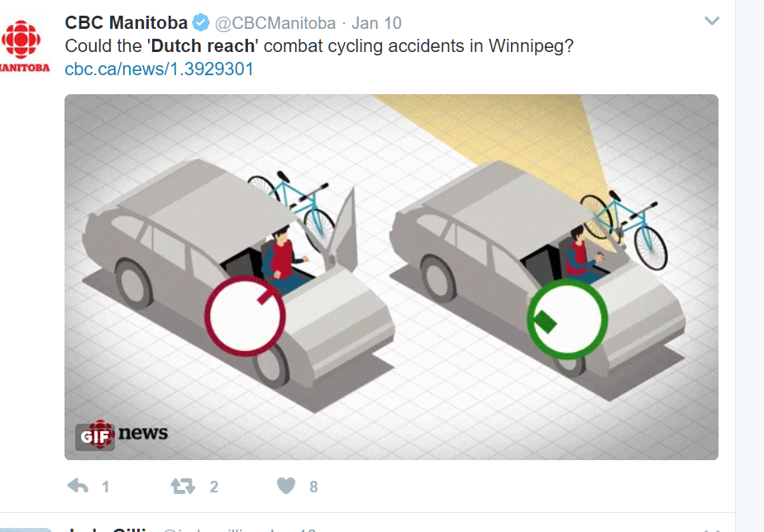
Task: Click the green circle on right car
Action: click(567, 319)
